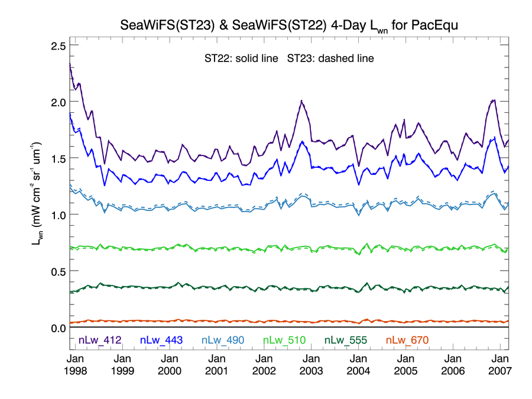Image resolution: width=532 pixels, height=399 pixels.
Task: Click the nLw_412 curve starting point at Jan 1998
Action: 70,63
